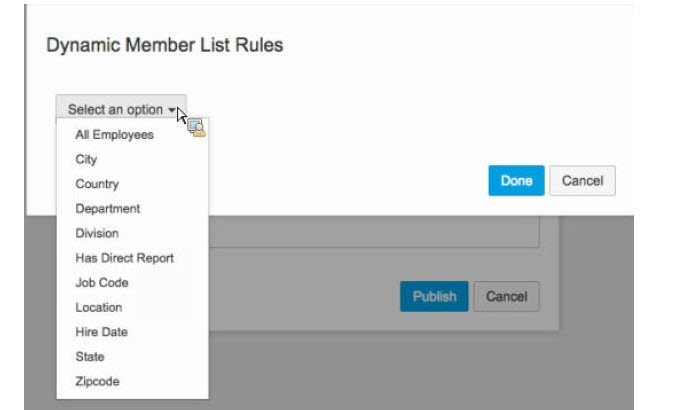
Task: Select the Zipcode option
Action: [x=98, y=381]
